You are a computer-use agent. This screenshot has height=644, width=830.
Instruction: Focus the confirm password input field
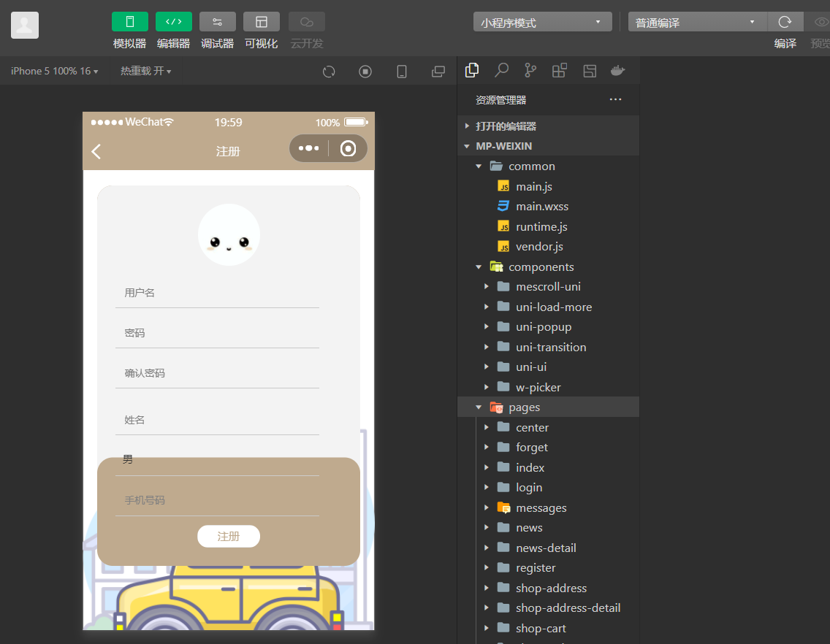(x=217, y=373)
